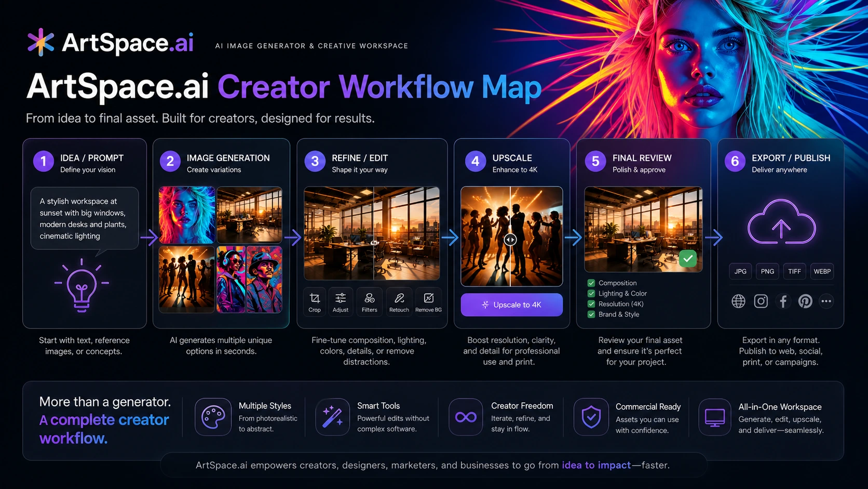Click the 'All-in-One Workspace' feature title

point(780,407)
